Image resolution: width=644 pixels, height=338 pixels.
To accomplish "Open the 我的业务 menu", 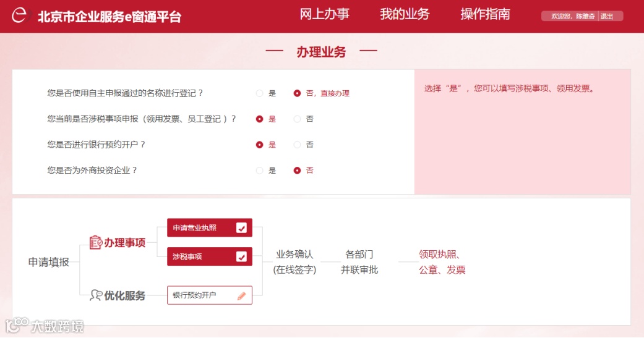I will point(405,14).
